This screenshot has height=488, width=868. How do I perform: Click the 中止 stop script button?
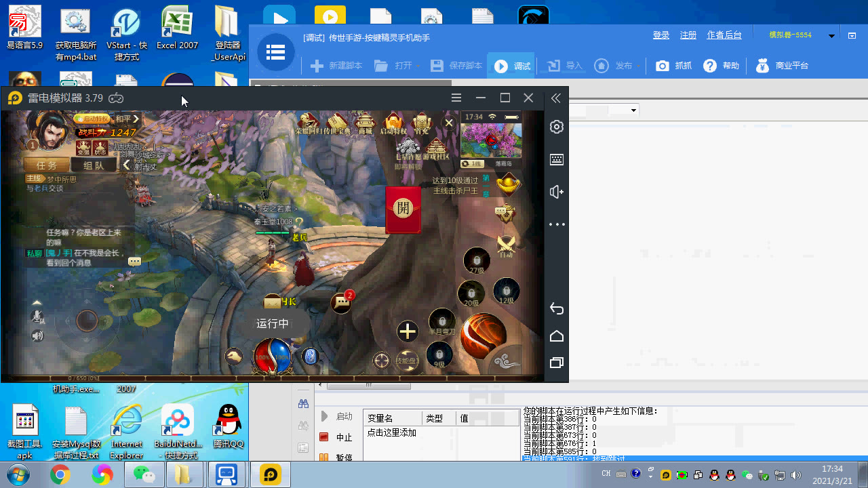point(336,437)
